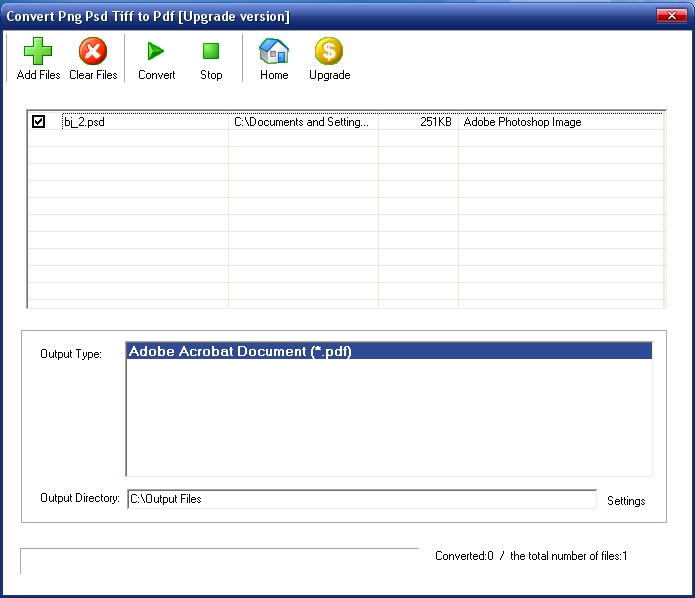Viewport: 695px width, 598px height.
Task: Select Adobe Acrobat Document (*.pdf) output type
Action: [x=389, y=351]
